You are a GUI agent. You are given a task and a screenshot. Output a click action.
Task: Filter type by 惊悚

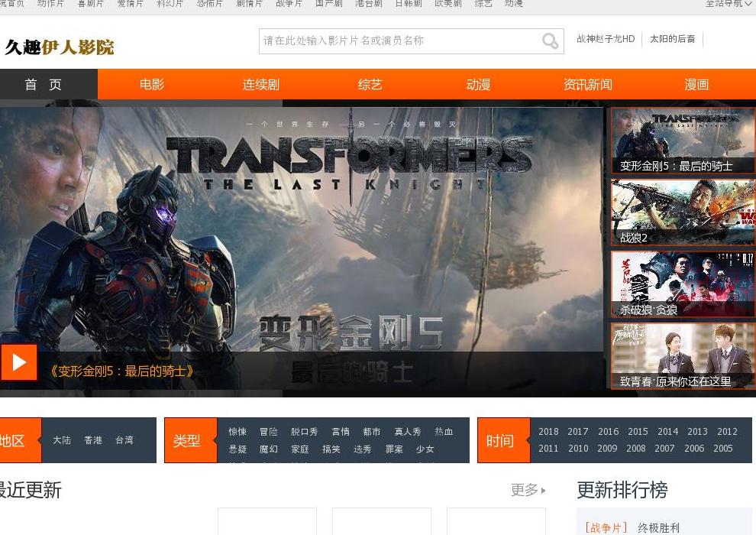coord(237,431)
